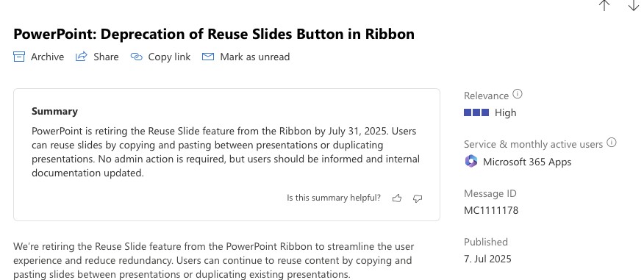Give the summary a thumbs up

[x=397, y=198]
